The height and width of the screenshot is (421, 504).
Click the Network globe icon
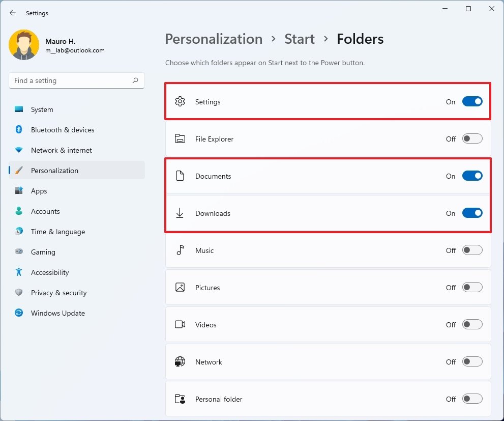[180, 361]
